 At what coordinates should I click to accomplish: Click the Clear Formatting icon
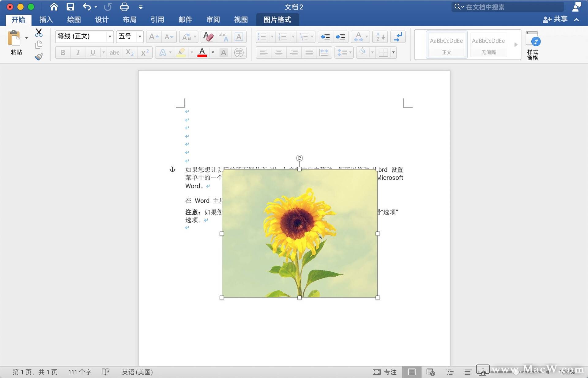coord(208,37)
